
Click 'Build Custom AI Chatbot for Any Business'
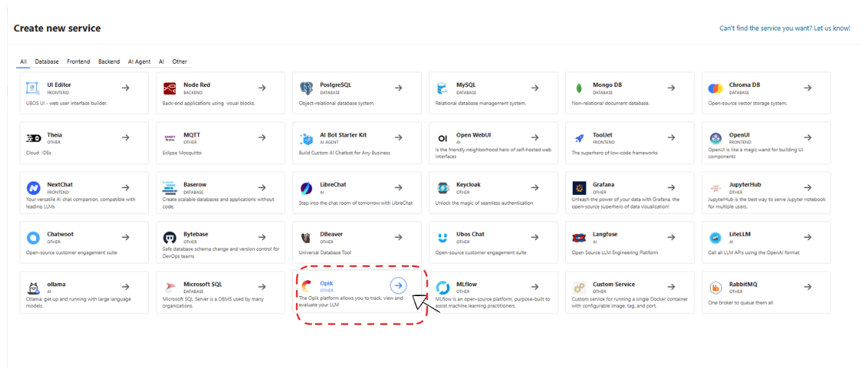pos(345,153)
